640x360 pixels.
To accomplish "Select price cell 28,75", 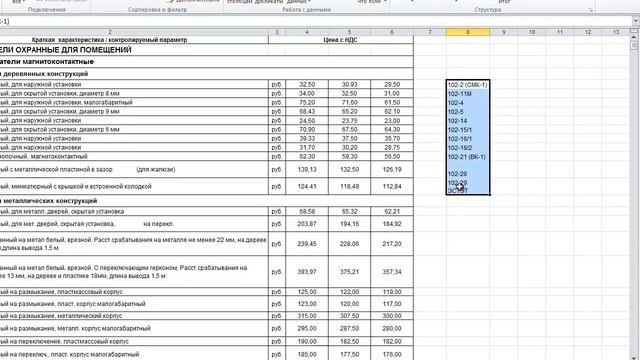I will 392,147.
